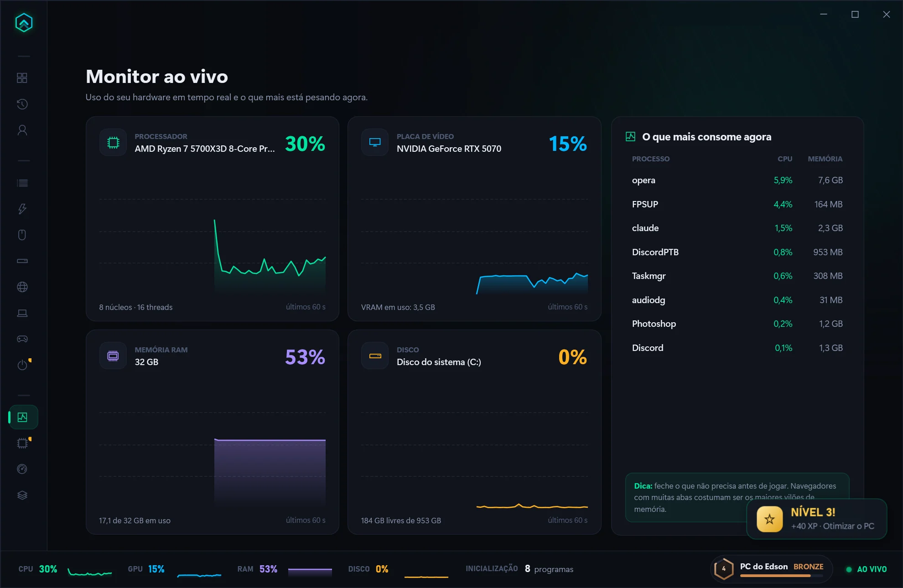The image size is (903, 588).
Task: Click the app logo at top of sidebar
Action: (x=24, y=22)
